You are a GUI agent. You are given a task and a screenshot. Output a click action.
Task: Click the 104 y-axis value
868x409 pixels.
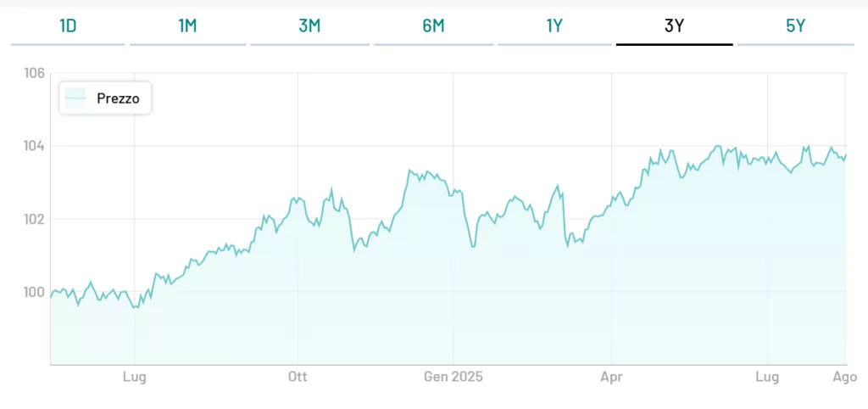click(x=34, y=146)
